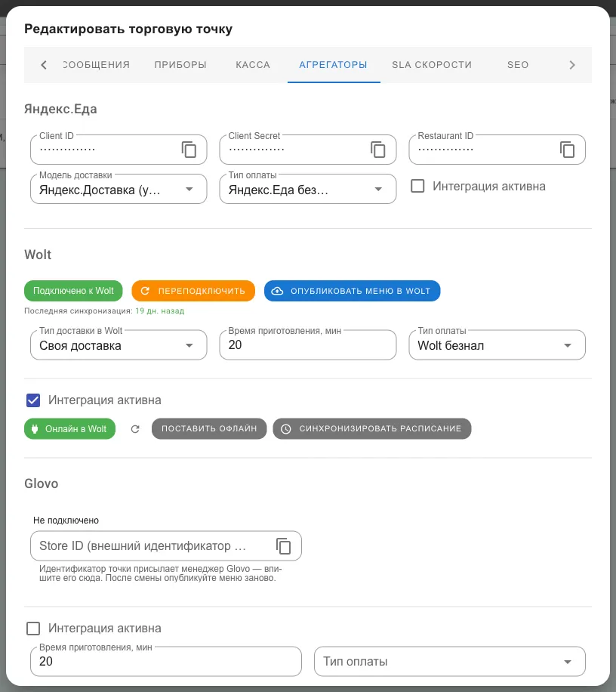The width and height of the screenshot is (616, 692).
Task: Copy the Glovo Store ID
Action: (x=284, y=546)
